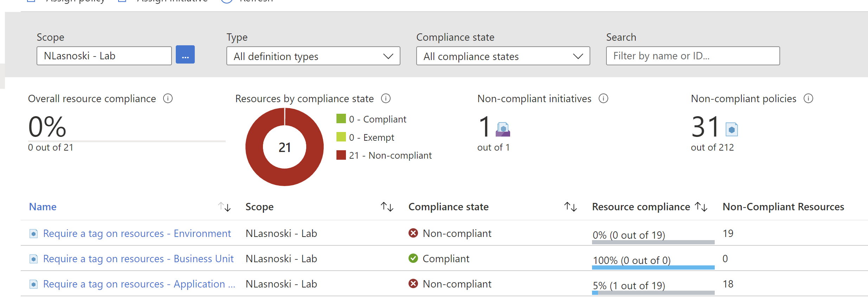Click the green Compliant status icon

tap(413, 259)
